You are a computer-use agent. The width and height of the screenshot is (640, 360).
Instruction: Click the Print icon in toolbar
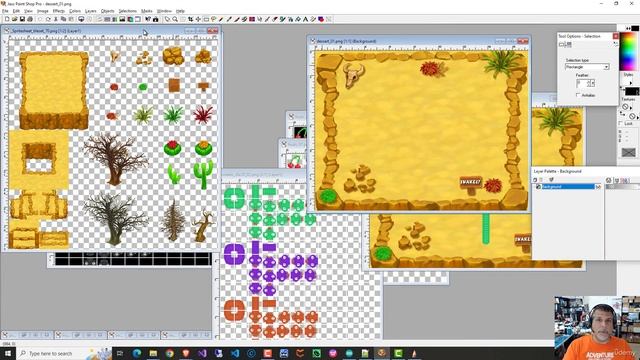30,19
